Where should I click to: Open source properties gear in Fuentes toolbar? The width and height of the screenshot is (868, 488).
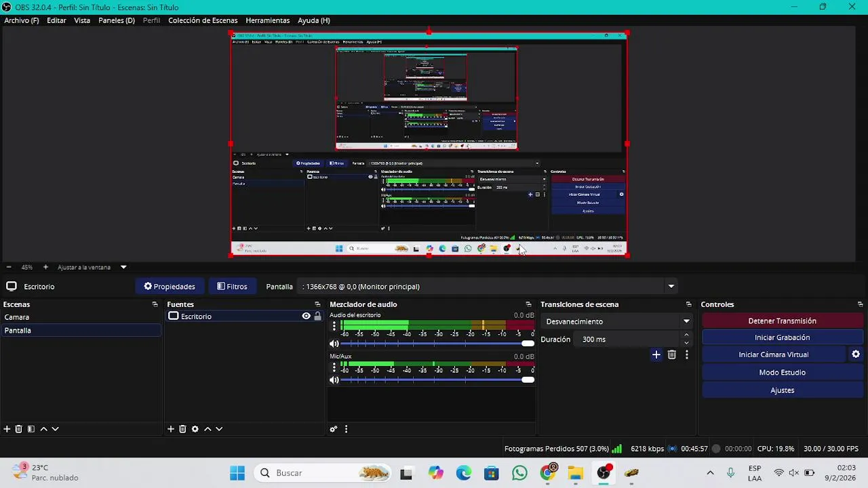click(x=195, y=429)
